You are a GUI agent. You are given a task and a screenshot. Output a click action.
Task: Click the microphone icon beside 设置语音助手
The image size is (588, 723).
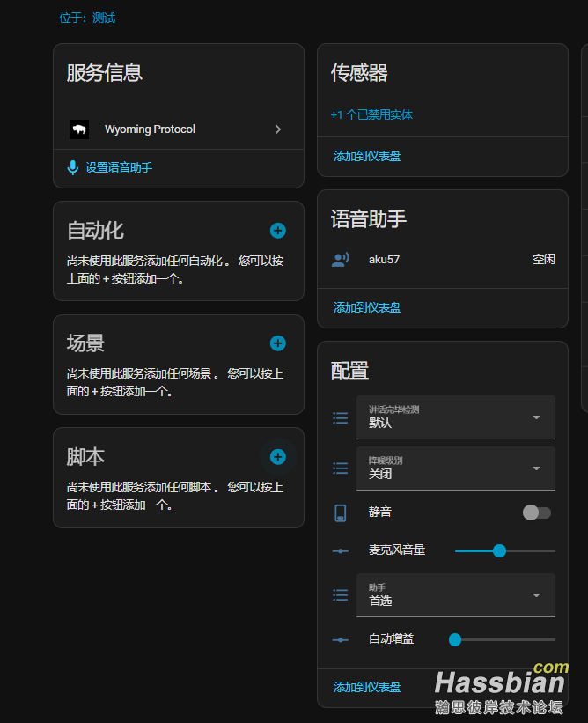(x=73, y=167)
